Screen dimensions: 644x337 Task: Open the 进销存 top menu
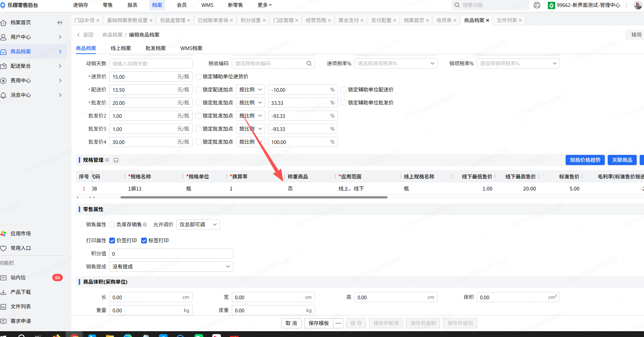tap(81, 5)
